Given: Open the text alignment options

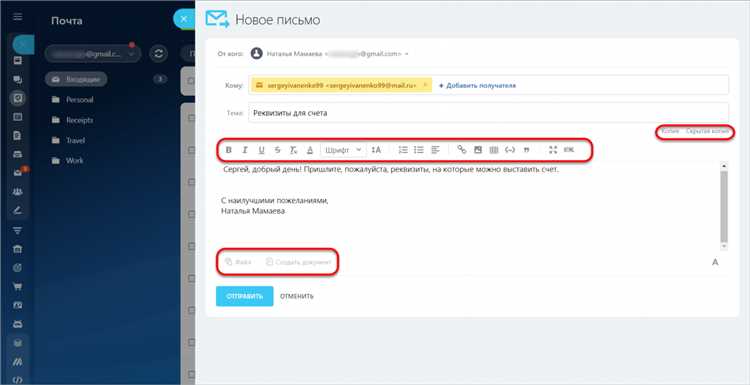Looking at the screenshot, I should point(435,150).
